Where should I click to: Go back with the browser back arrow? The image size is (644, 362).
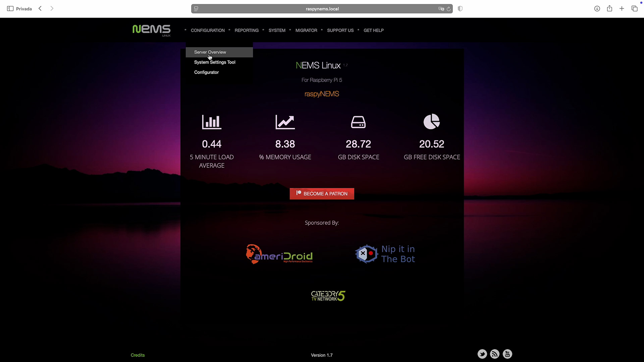[40, 9]
